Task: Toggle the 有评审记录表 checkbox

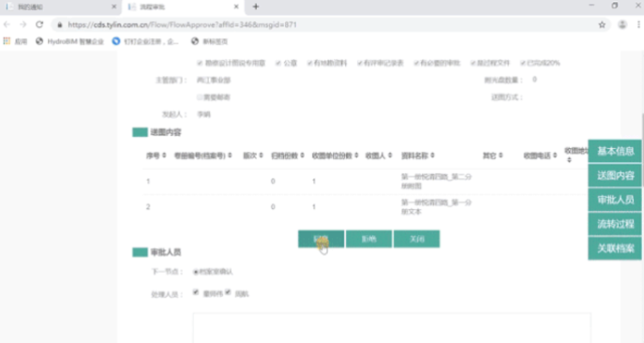Action: [x=359, y=63]
